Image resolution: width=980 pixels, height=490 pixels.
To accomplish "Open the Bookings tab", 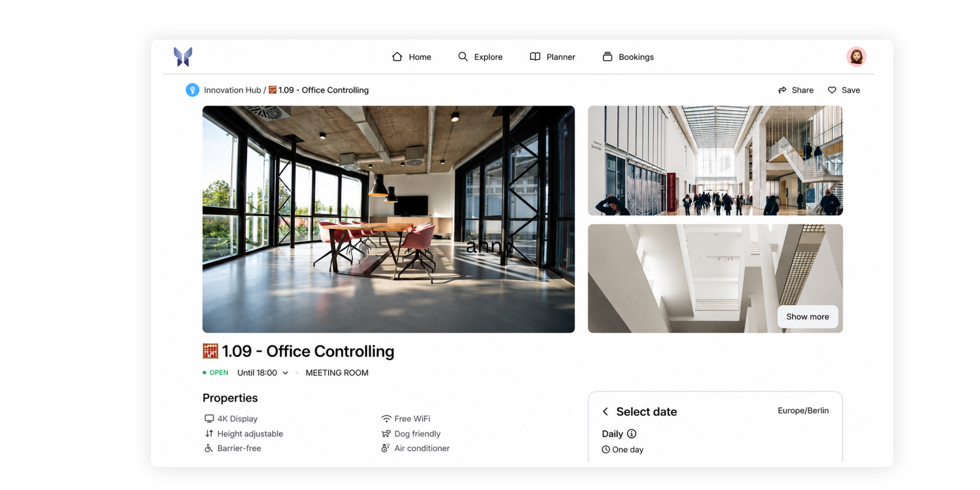I will 628,57.
